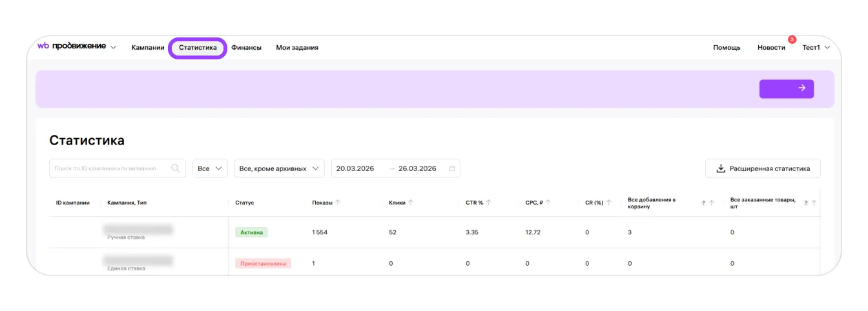Click the WB Продвижение logo
This screenshot has width=868, height=311.
tap(71, 46)
